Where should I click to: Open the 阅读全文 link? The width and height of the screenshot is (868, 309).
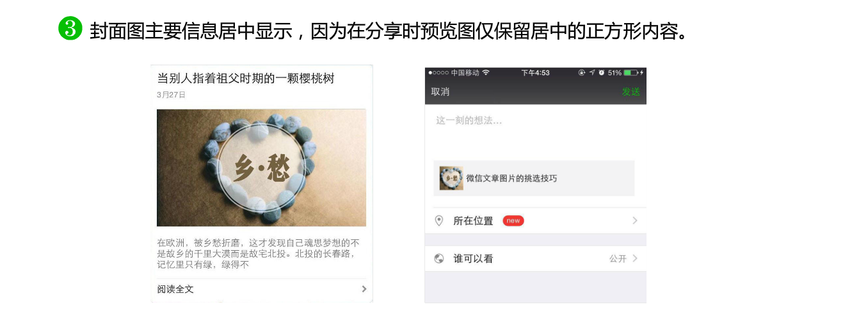coord(175,289)
